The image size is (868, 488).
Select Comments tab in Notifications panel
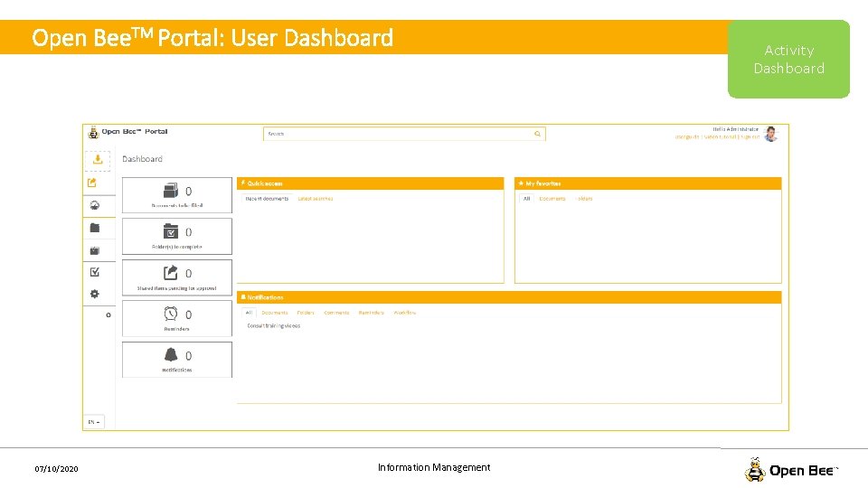(x=336, y=313)
